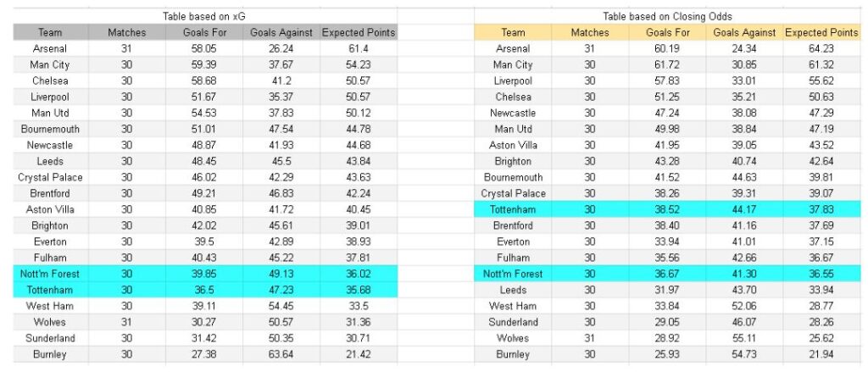Select Sunderland's 46.07 goals against cell
868x372 pixels.
point(744,322)
